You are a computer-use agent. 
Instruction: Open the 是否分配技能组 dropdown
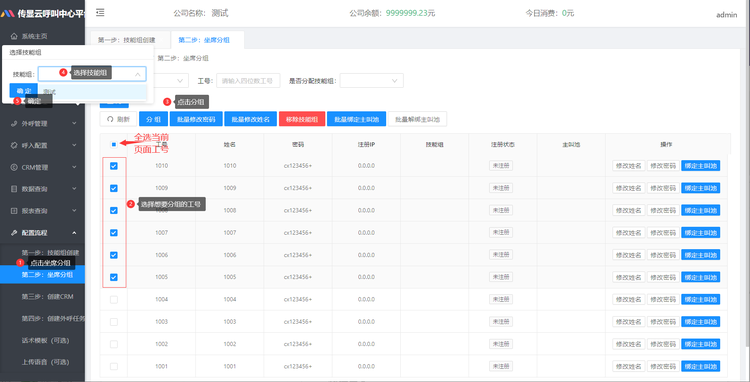(x=372, y=81)
